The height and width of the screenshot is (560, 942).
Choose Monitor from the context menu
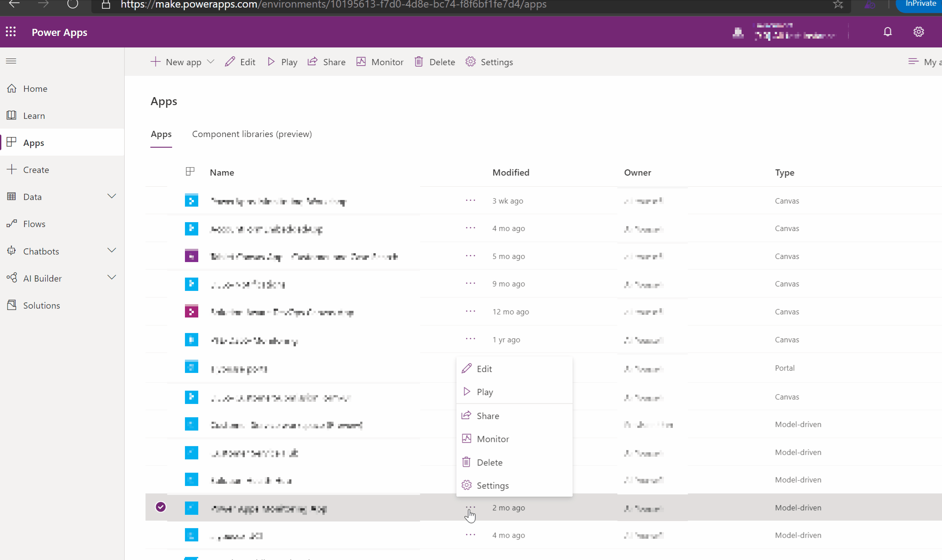coord(492,439)
